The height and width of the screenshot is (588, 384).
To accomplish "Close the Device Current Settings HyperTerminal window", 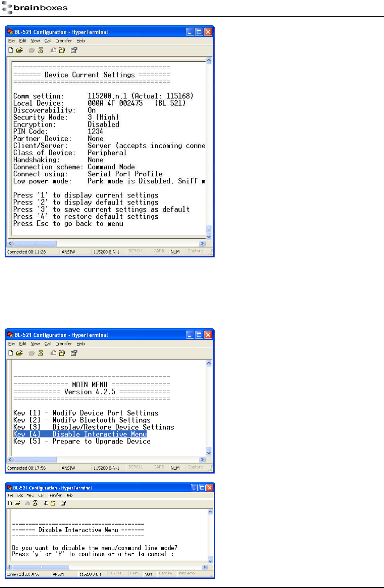I will pos(208,32).
